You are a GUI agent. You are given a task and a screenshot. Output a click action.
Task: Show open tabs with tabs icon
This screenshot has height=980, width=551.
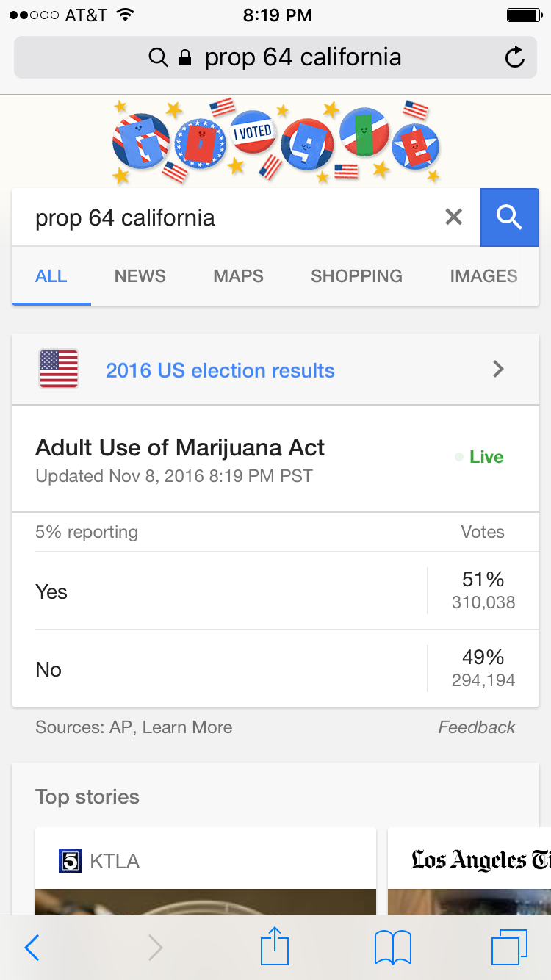pyautogui.click(x=509, y=948)
